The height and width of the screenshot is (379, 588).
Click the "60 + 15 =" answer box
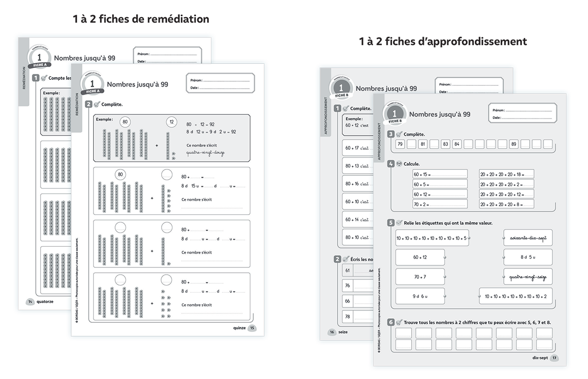440,174
